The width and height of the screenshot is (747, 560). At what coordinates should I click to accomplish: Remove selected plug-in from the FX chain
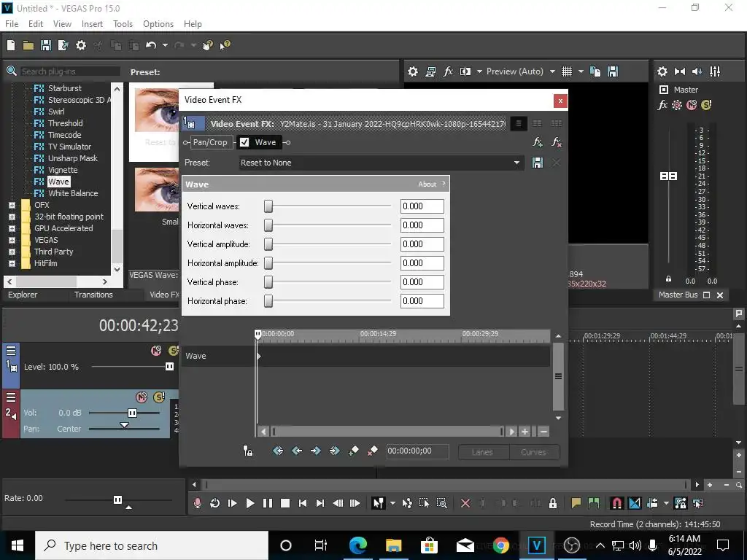pos(556,142)
